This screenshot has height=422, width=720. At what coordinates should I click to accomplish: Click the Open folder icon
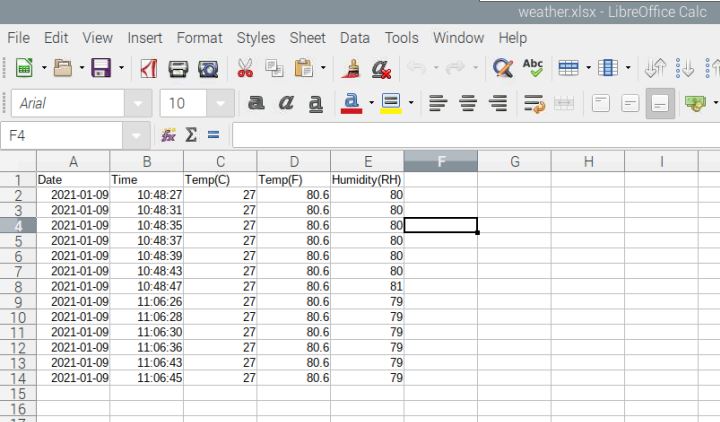pos(62,68)
